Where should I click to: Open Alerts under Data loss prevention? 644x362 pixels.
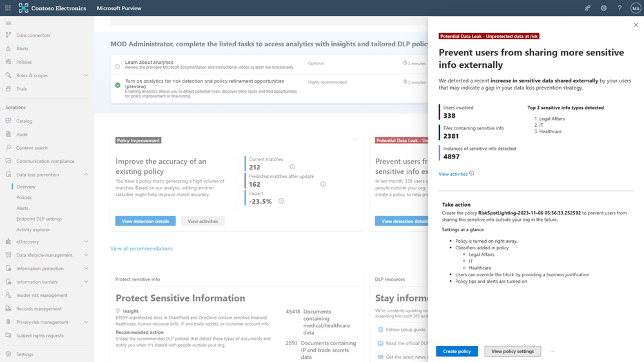click(x=22, y=208)
